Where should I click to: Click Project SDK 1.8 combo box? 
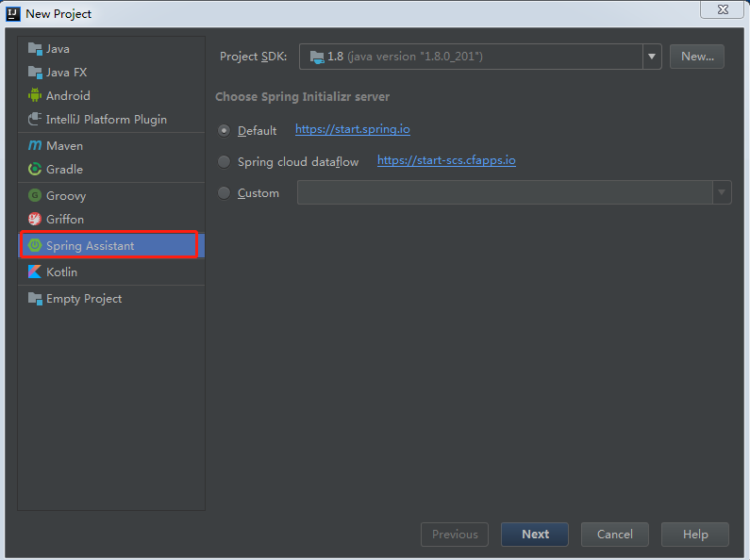tap(480, 57)
